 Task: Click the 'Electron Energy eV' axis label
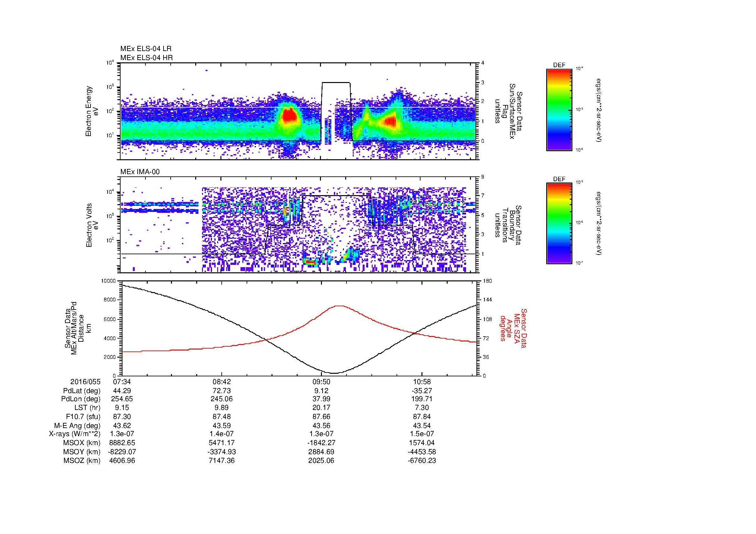pyautogui.click(x=91, y=111)
